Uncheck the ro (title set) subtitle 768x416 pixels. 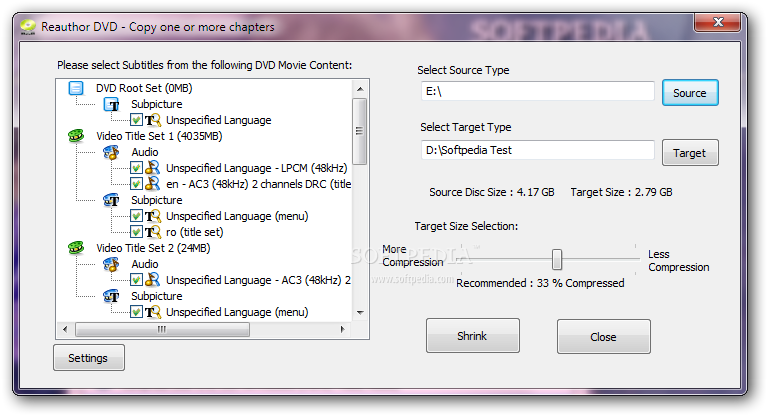click(x=136, y=232)
